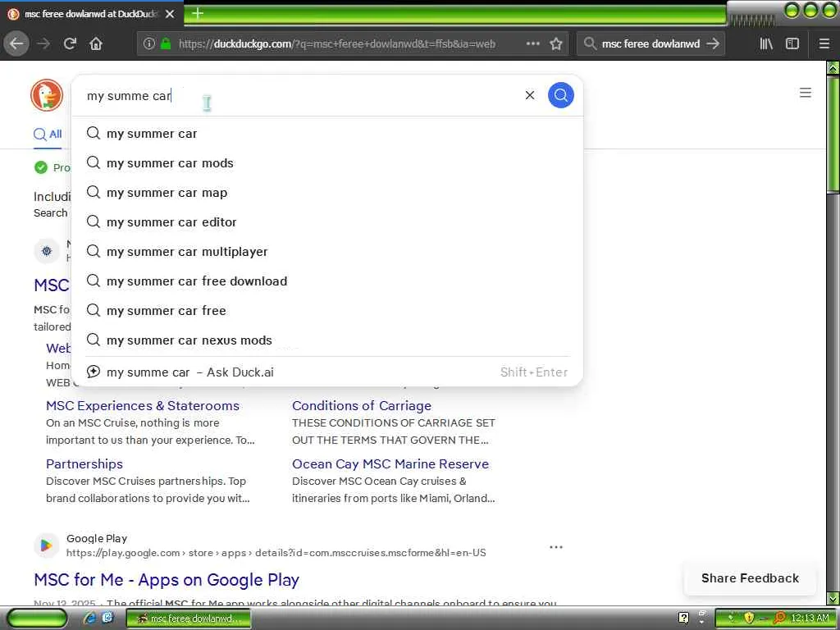
Task: Open the msc feree dowlanwd browser tab
Action: click(x=91, y=14)
